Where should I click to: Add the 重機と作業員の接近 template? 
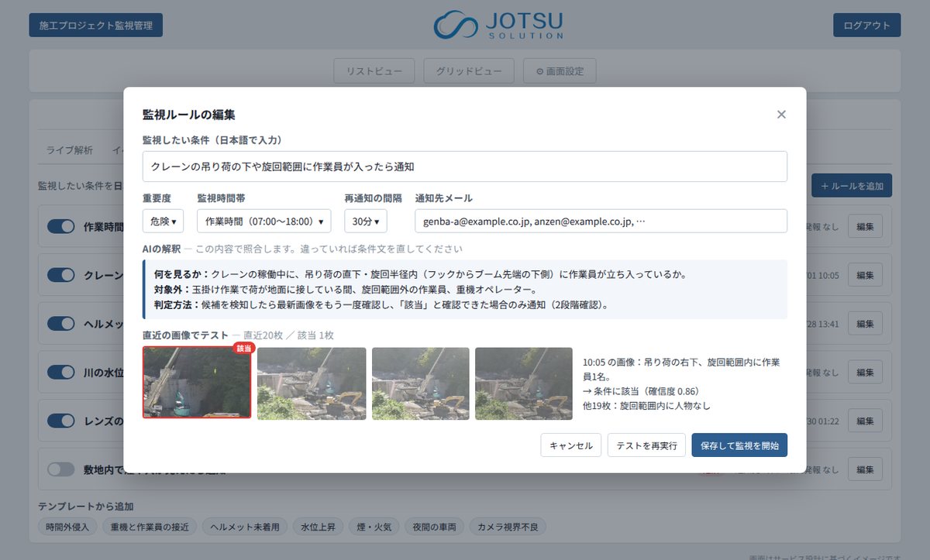(150, 527)
